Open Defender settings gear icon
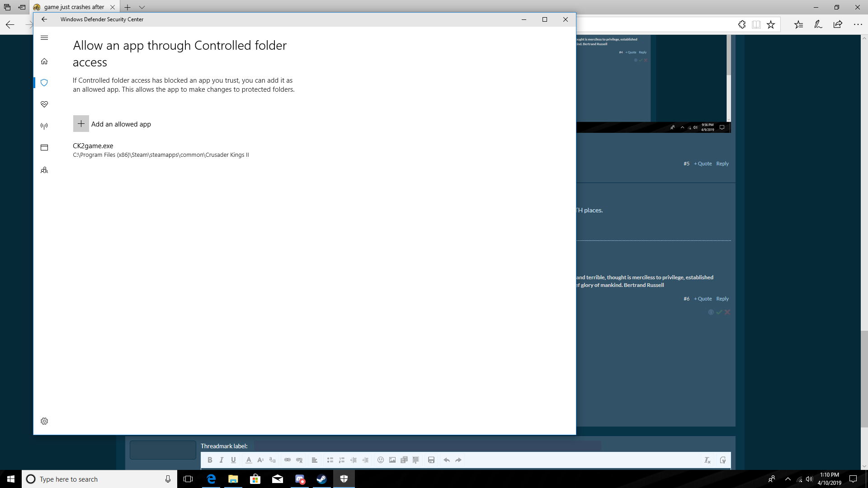Image resolution: width=868 pixels, height=488 pixels. tap(44, 421)
